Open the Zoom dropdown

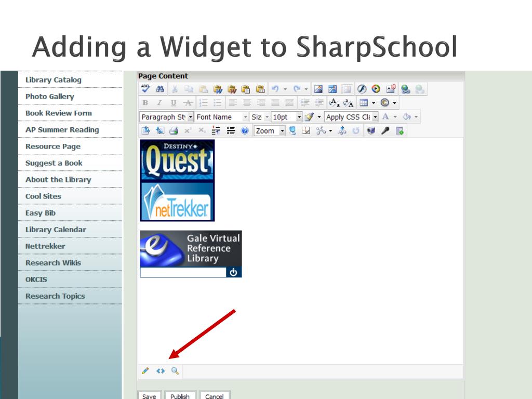[x=270, y=131]
